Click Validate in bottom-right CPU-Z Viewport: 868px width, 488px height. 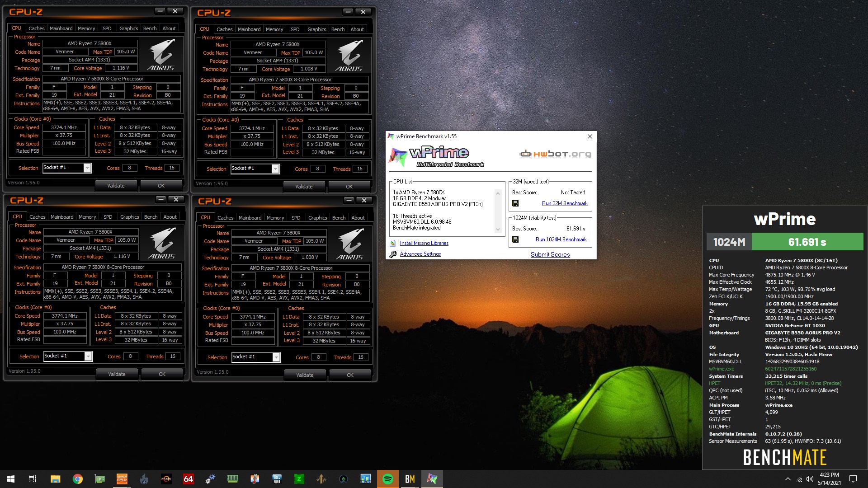[305, 375]
